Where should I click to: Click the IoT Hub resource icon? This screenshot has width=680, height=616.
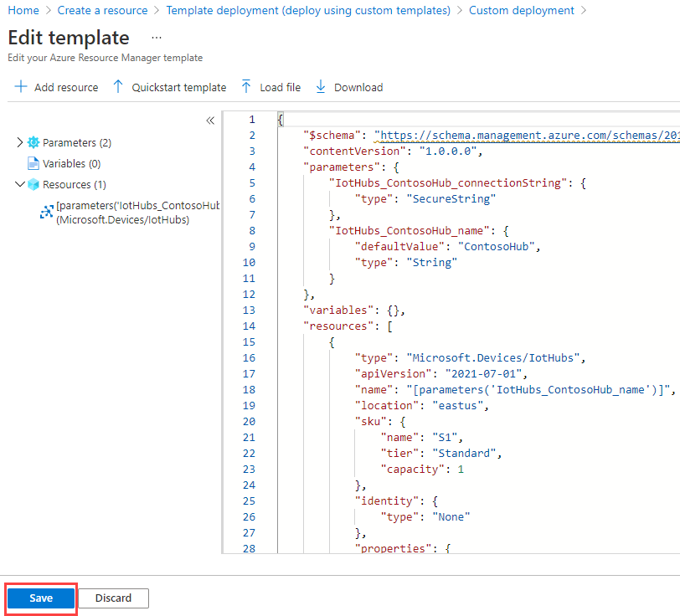point(47,211)
